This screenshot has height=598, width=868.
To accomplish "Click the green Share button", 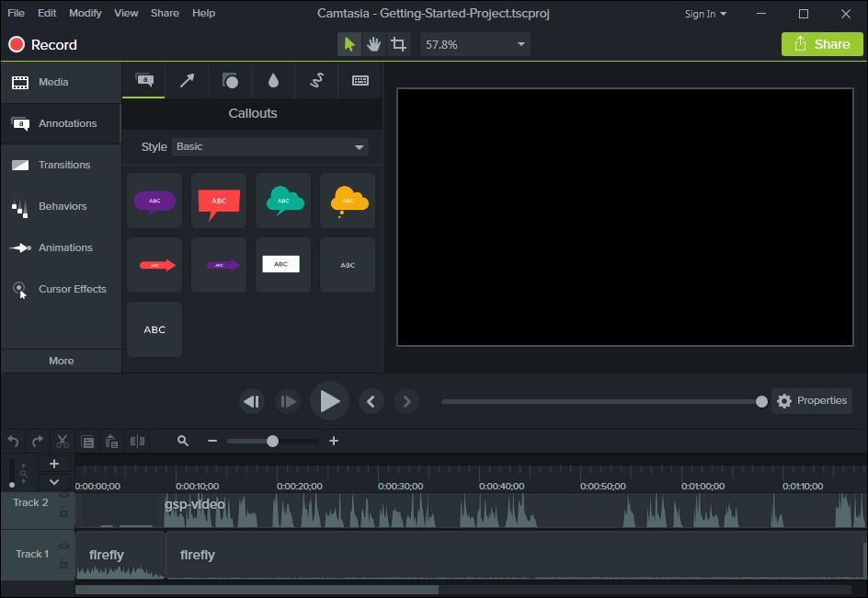I will [822, 44].
